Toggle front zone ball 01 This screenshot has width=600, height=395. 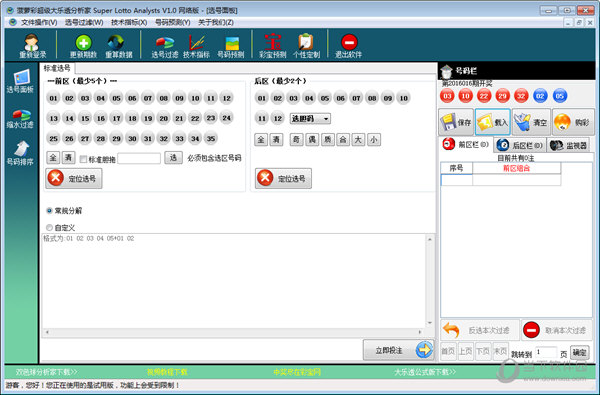53,98
